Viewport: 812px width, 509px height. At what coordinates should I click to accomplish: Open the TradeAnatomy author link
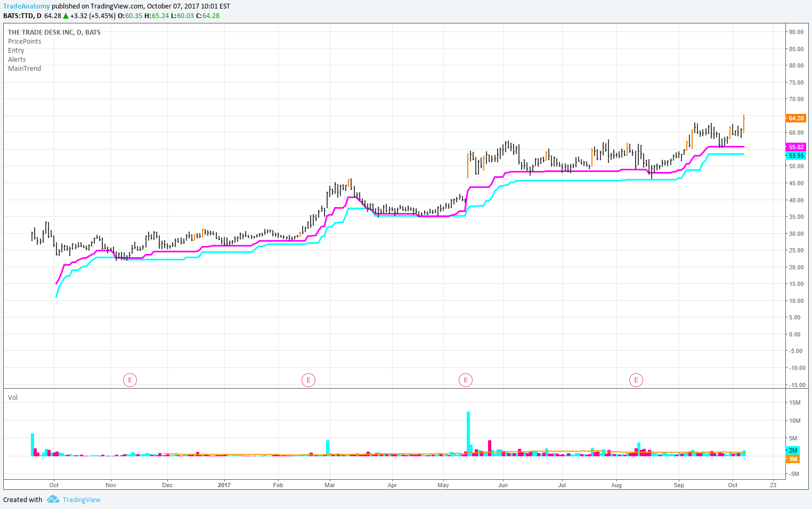click(x=27, y=6)
